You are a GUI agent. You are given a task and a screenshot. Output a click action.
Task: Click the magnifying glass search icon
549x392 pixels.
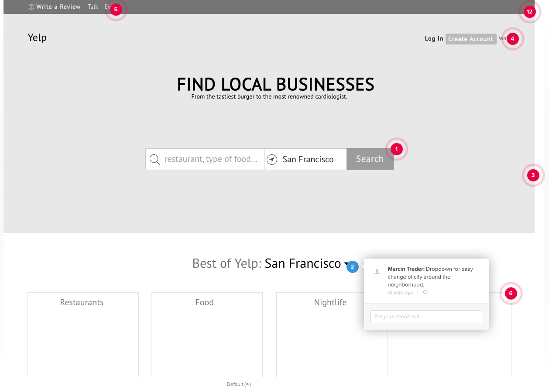coord(154,160)
